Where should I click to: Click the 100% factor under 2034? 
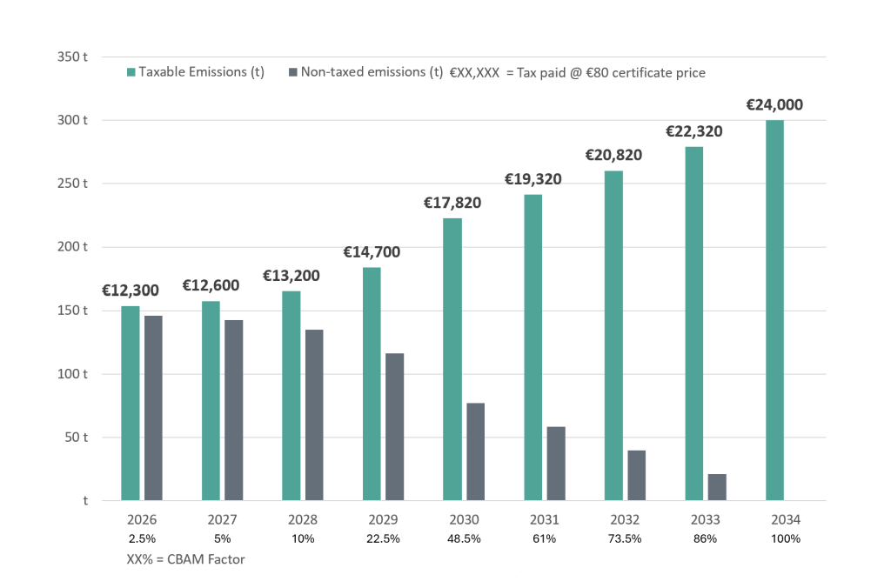click(x=784, y=538)
